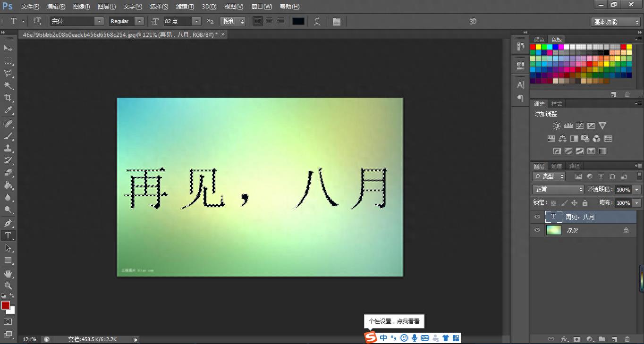This screenshot has width=644, height=344.
Task: Select the Path Selection tool
Action: click(x=8, y=248)
